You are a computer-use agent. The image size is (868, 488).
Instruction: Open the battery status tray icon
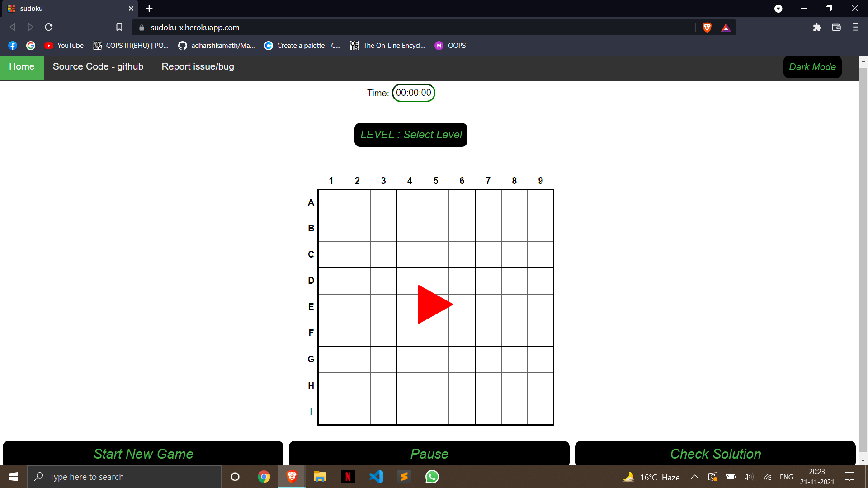[x=731, y=477]
